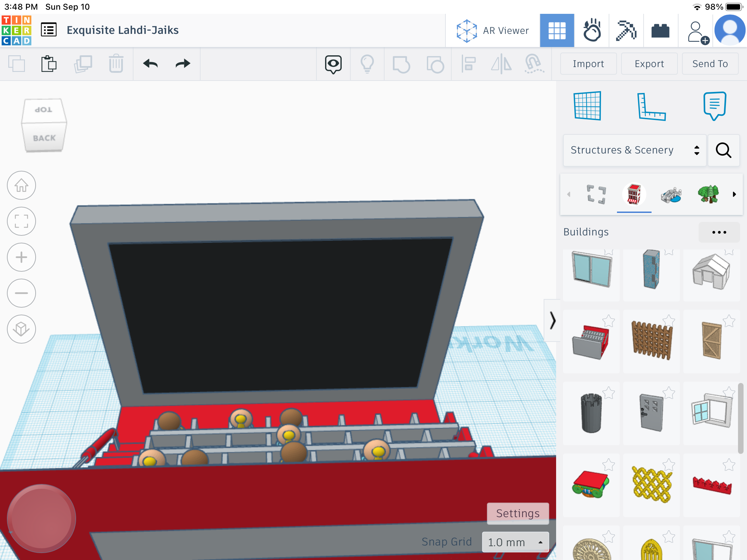Open the Bricks mode
The width and height of the screenshot is (747, 560).
(x=660, y=30)
